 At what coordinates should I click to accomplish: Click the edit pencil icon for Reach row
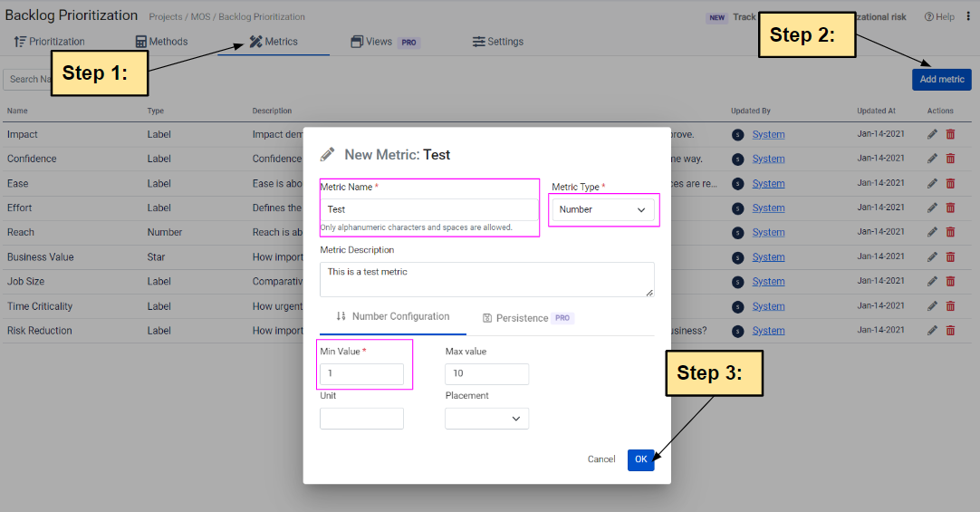[933, 233]
